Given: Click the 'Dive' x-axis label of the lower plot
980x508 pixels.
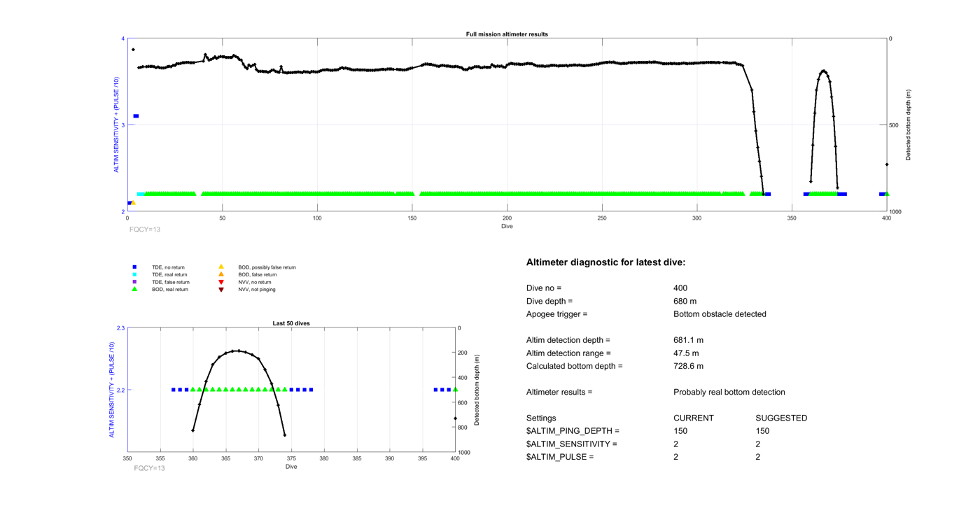Looking at the screenshot, I should pos(291,467).
